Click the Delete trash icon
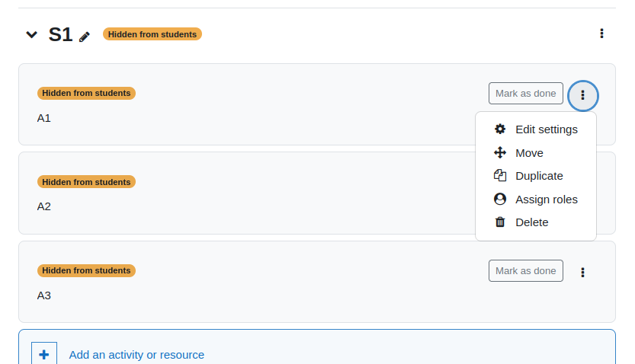Viewport: 635px width, 364px height. click(500, 222)
